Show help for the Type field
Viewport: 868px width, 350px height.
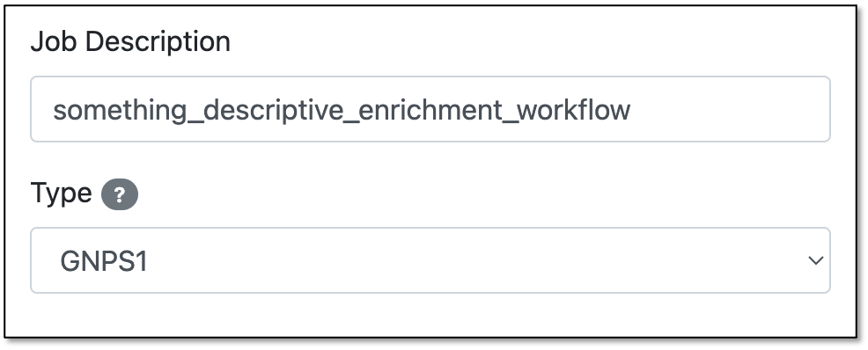click(120, 194)
